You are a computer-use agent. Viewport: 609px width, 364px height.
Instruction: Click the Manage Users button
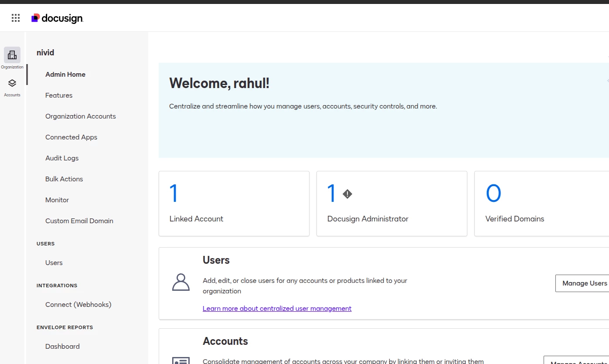coord(582,283)
